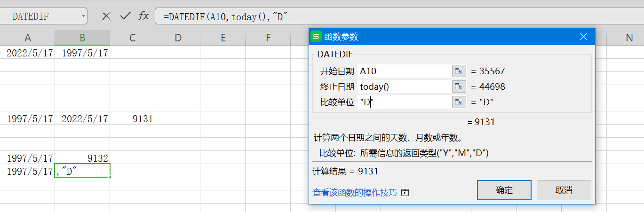This screenshot has width=644, height=212.
Task: Expand the name box dropdown arrow
Action: pyautogui.click(x=84, y=16)
